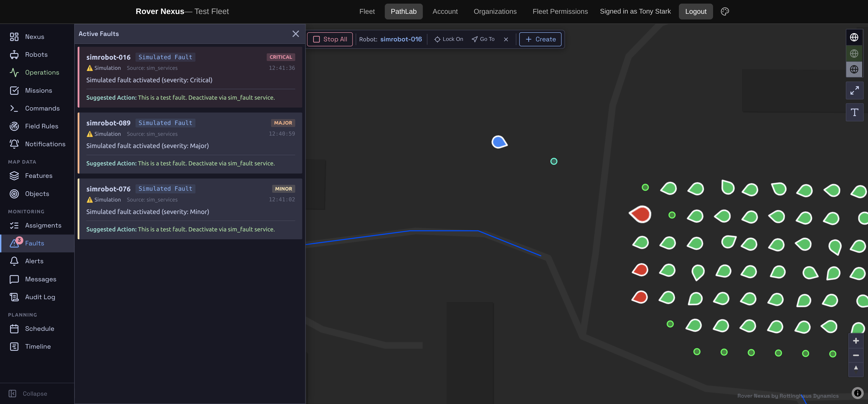
Task: Toggle map text labels
Action: coord(854,112)
